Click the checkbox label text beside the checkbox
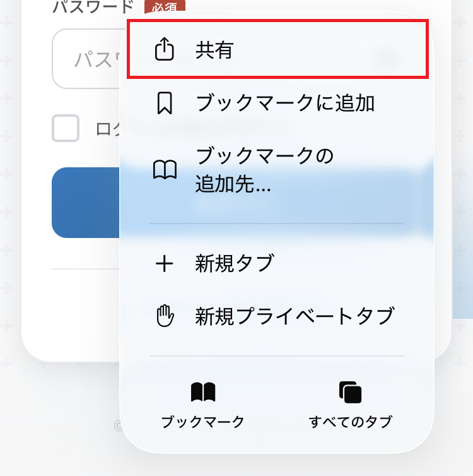Image resolution: width=473 pixels, height=476 pixels. 108,129
